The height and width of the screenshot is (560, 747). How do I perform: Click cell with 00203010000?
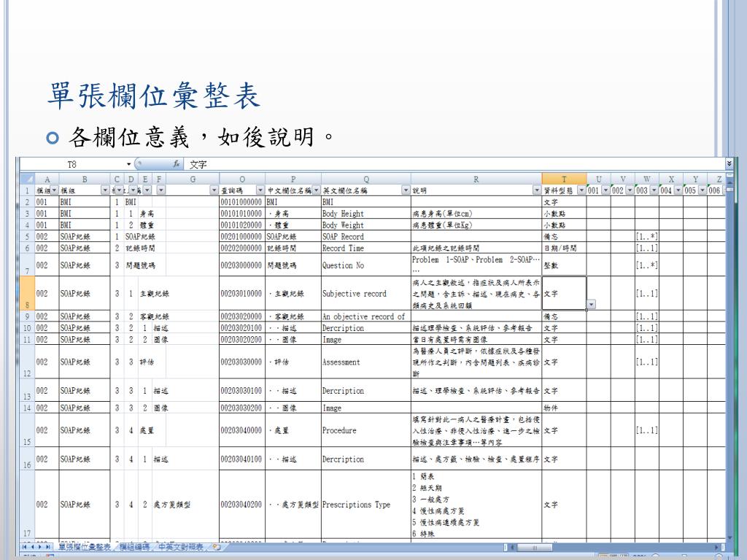pos(242,293)
